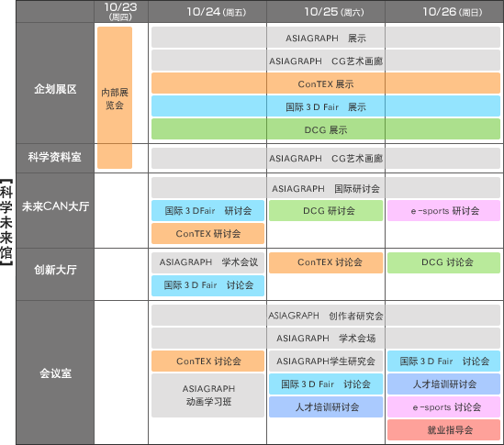Select the 10/24 (周五) column header

207,12
